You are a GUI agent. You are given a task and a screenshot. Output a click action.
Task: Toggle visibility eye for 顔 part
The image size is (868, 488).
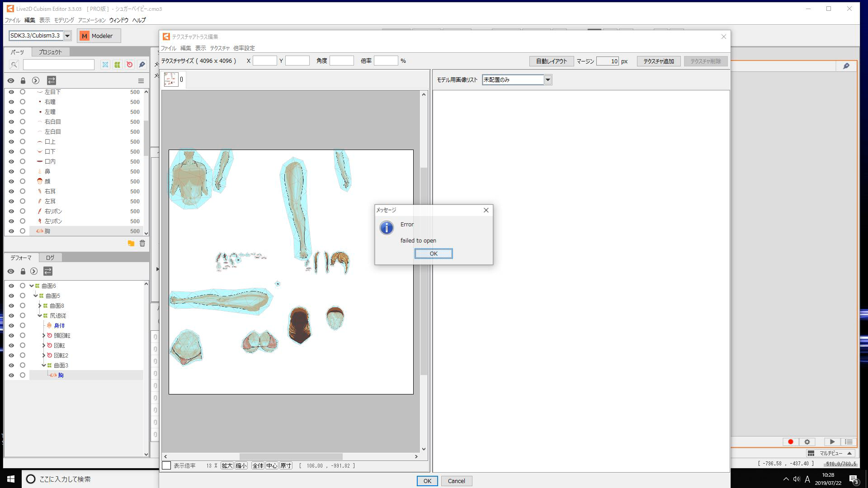click(x=11, y=181)
